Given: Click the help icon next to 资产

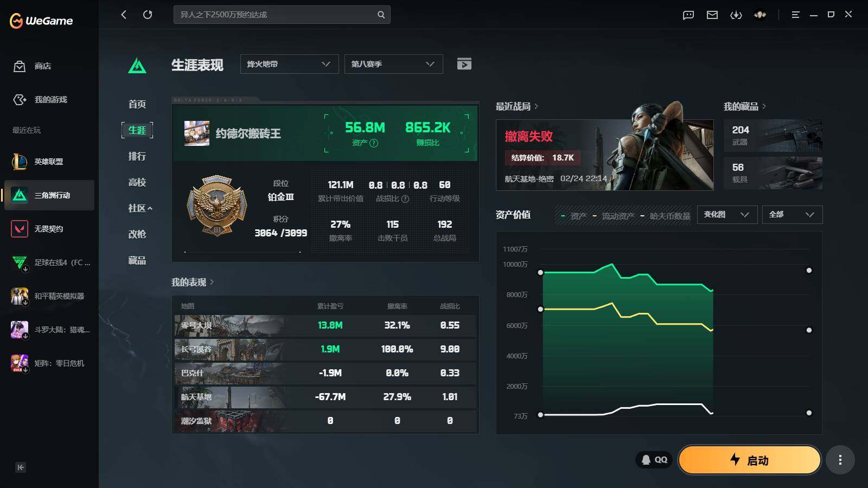Looking at the screenshot, I should coord(374,143).
